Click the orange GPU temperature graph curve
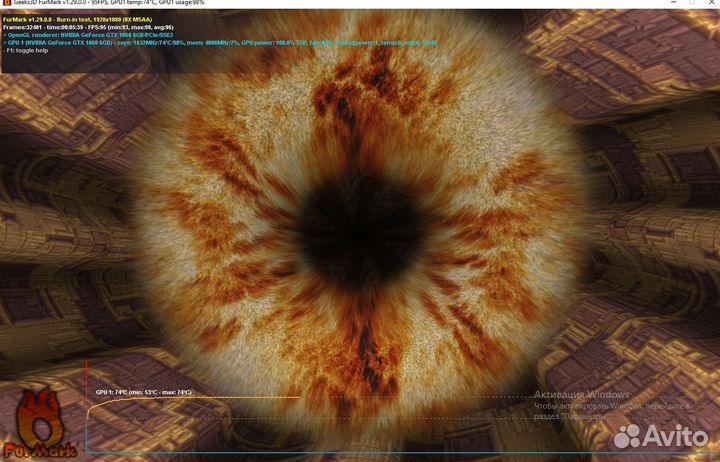This screenshot has height=462, width=720. pyautogui.click(x=193, y=400)
